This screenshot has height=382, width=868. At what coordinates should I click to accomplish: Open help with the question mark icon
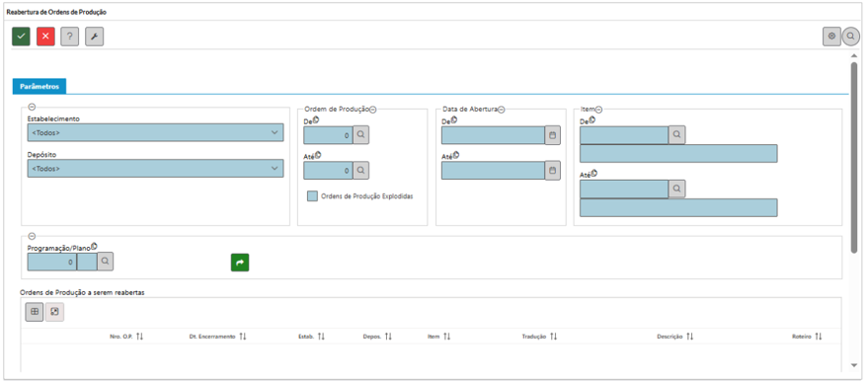tap(70, 37)
